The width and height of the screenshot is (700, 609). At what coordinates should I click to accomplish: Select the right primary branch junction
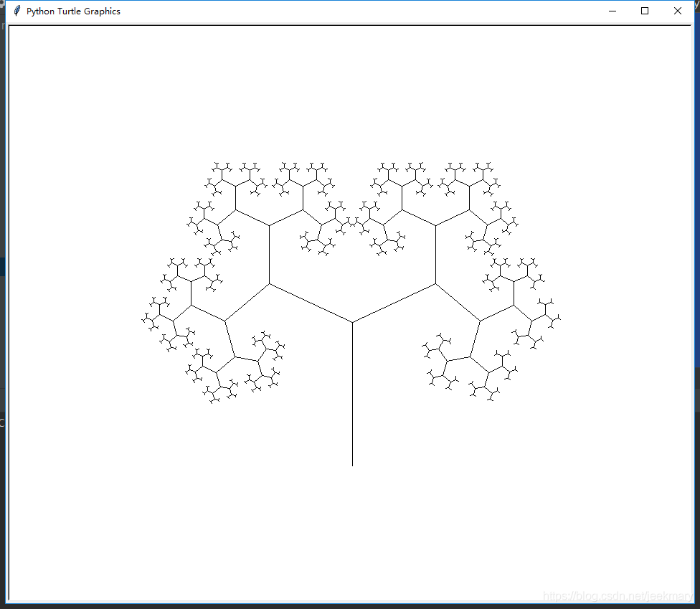435,284
